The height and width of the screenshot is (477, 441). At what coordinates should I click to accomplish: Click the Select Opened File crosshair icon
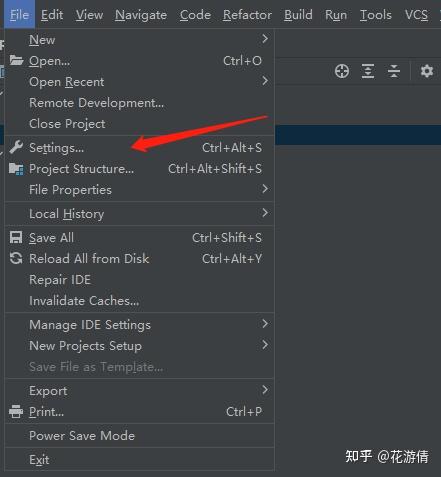coord(342,71)
